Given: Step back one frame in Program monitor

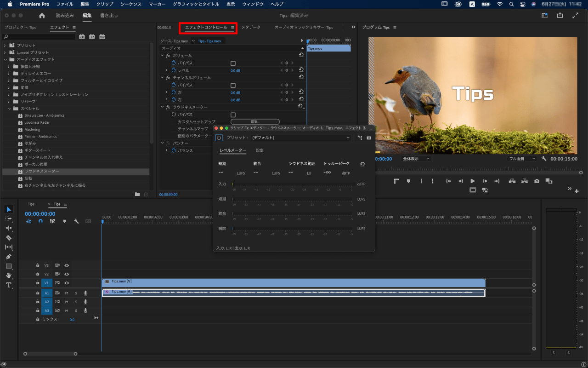Looking at the screenshot, I should pyautogui.click(x=461, y=181).
